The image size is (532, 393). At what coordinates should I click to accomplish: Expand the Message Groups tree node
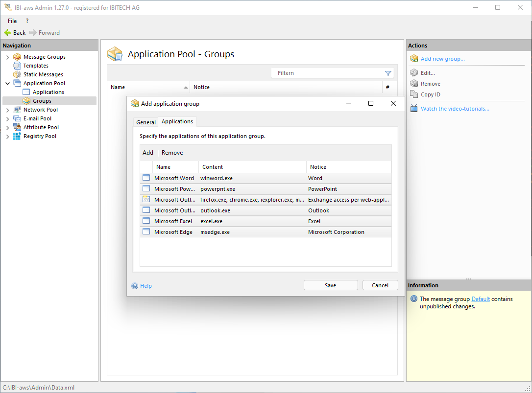pos(7,57)
